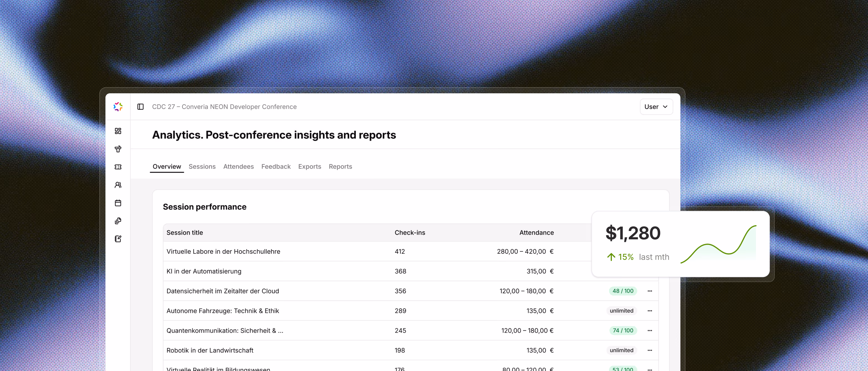Click attendance price in the Quantenkommunikation row
This screenshot has width=868, height=371.
[527, 330]
